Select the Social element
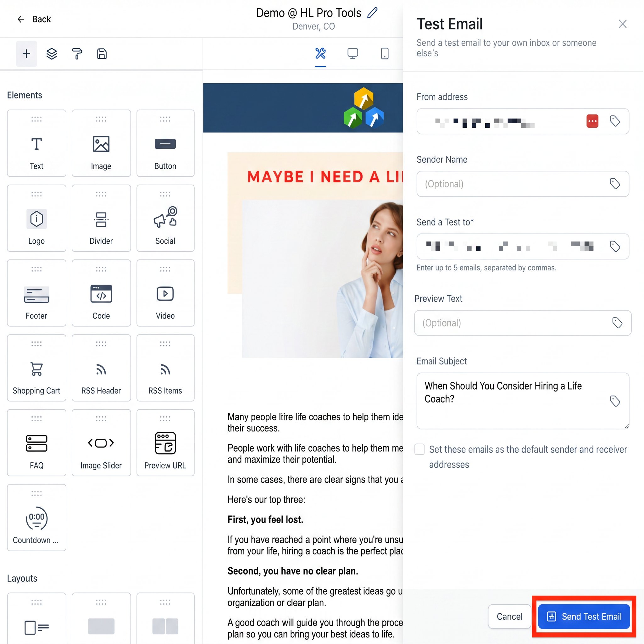 [x=165, y=218]
